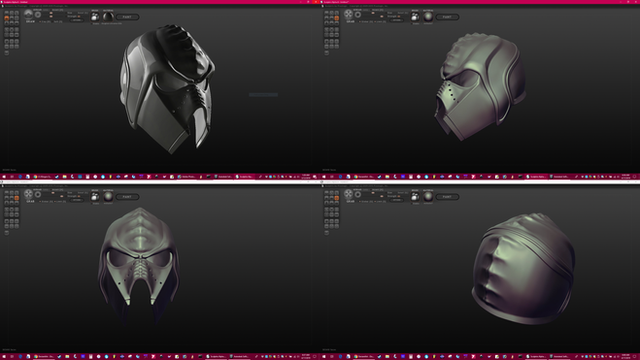Select the Inflate tool in the front-facing mask window
Screen dimensions: 640x360
coord(7,202)
